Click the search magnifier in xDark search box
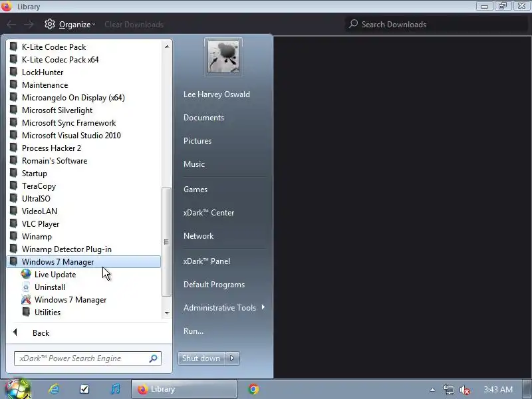The height and width of the screenshot is (399, 532). tap(154, 358)
